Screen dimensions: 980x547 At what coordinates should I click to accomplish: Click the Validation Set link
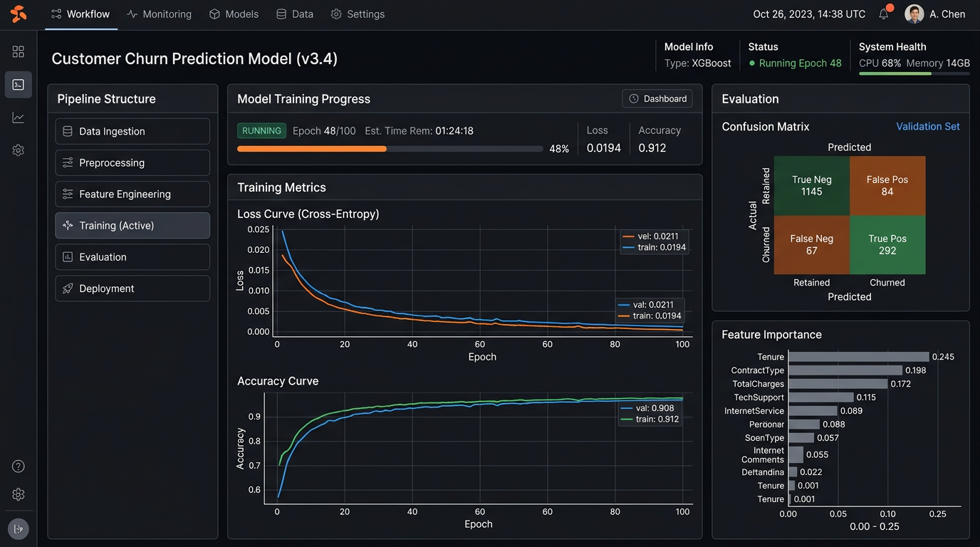pyautogui.click(x=927, y=127)
